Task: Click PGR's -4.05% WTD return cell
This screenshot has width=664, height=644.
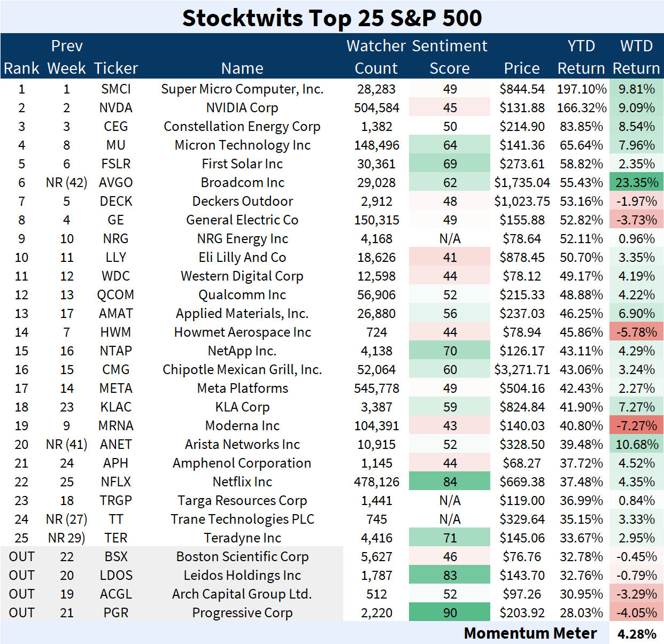Action: pyautogui.click(x=636, y=612)
